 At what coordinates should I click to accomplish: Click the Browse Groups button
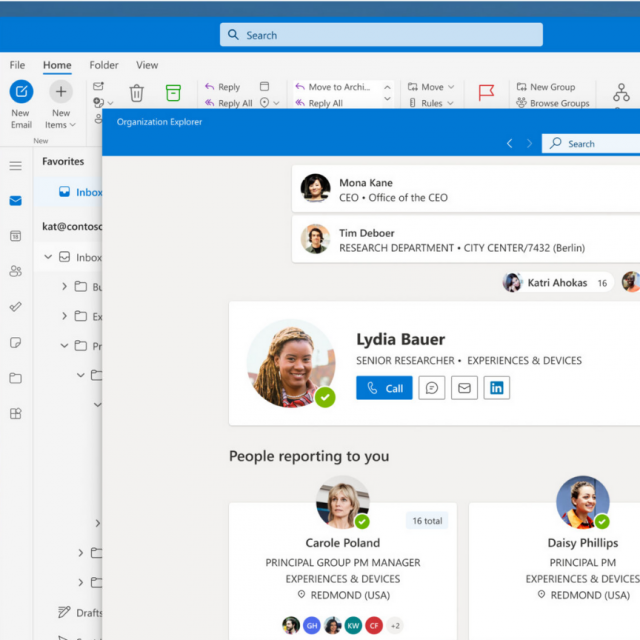[x=552, y=103]
